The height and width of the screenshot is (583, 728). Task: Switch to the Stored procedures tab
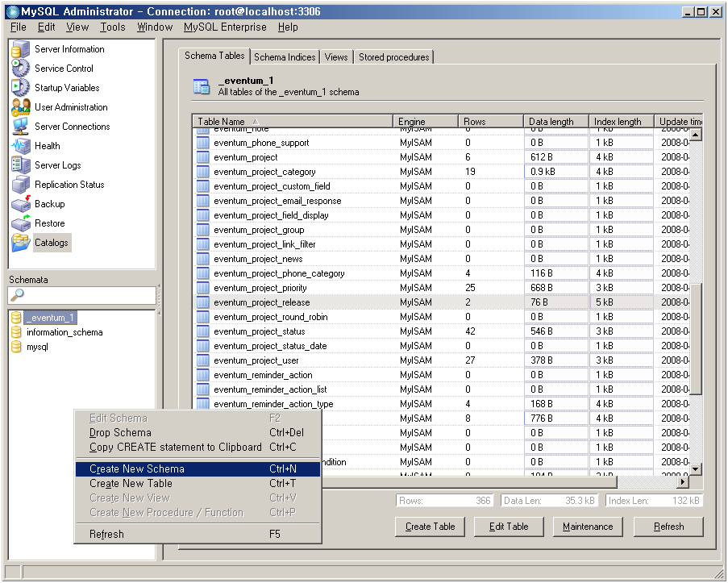tap(393, 57)
